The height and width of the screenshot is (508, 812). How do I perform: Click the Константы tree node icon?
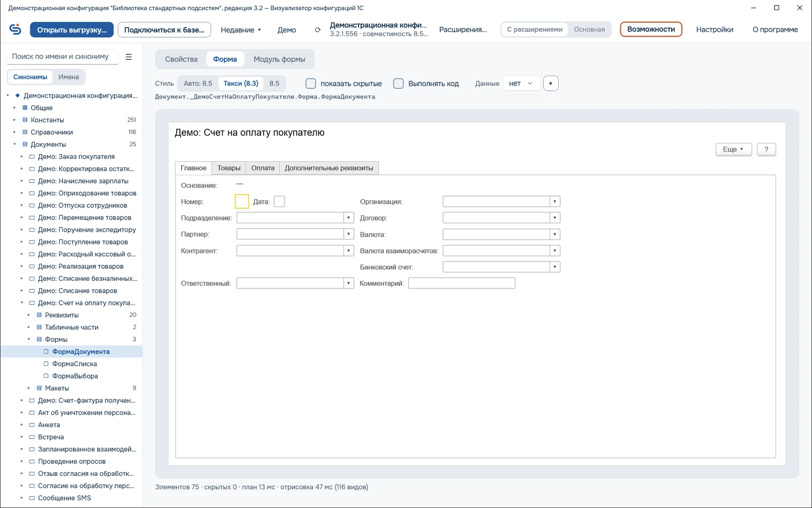point(25,120)
